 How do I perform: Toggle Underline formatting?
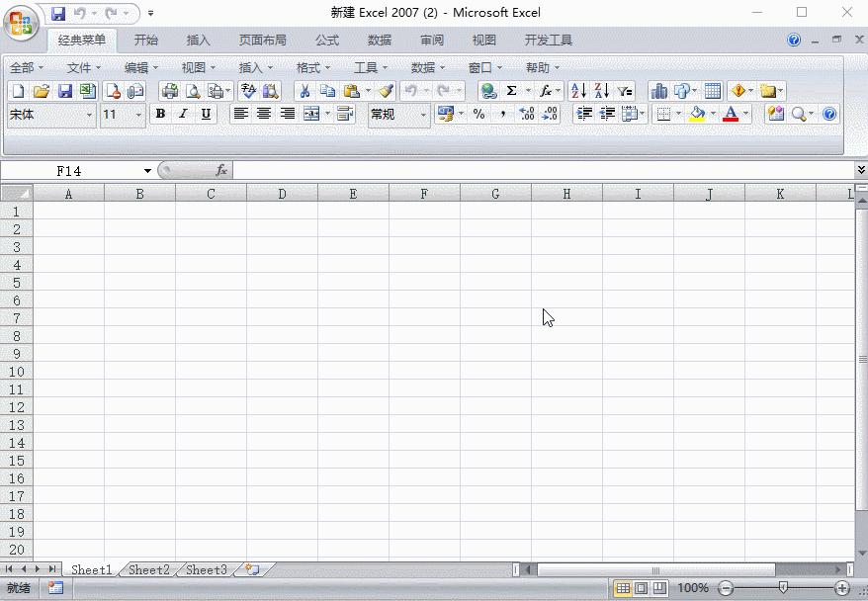click(206, 114)
